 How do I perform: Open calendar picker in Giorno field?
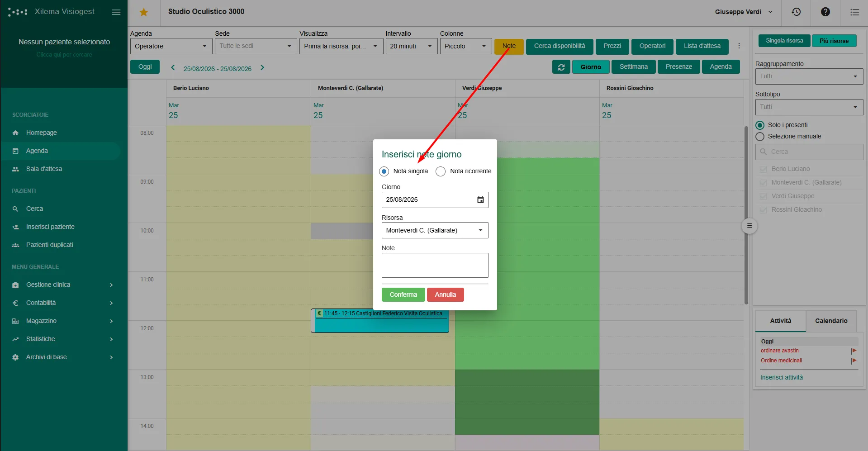[x=480, y=200]
